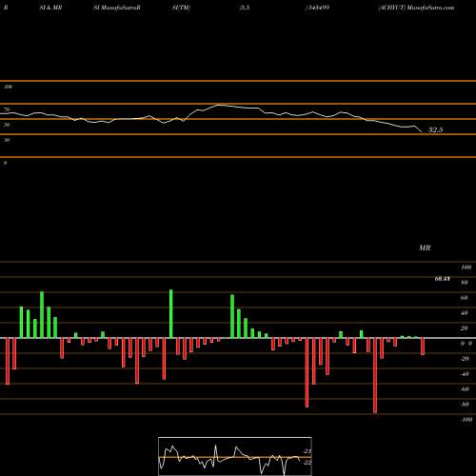
Task: Click the -40 label on MR axis
Action: pyautogui.click(x=465, y=374)
